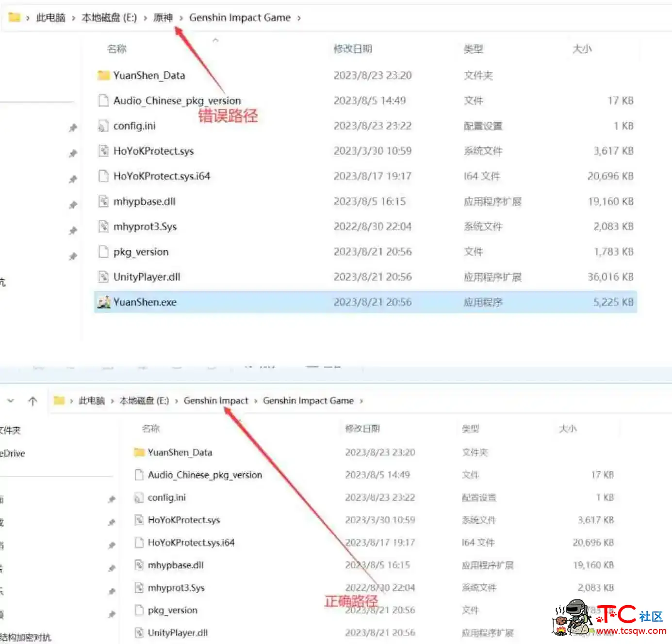
Task: Click UnityPlayer.dll icon in E:\Genshin Impact window
Action: 139,633
